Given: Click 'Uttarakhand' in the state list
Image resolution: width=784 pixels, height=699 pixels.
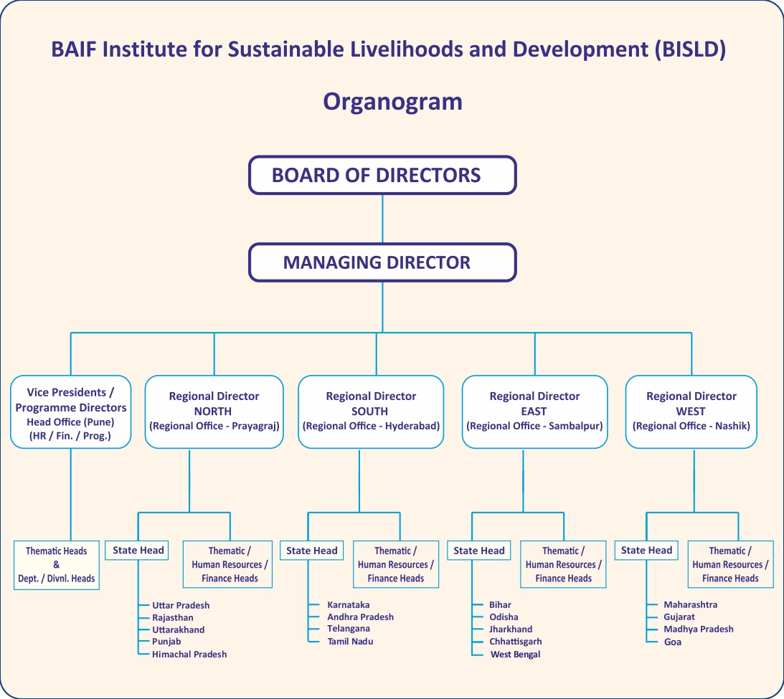Looking at the screenshot, I should coord(179,629).
